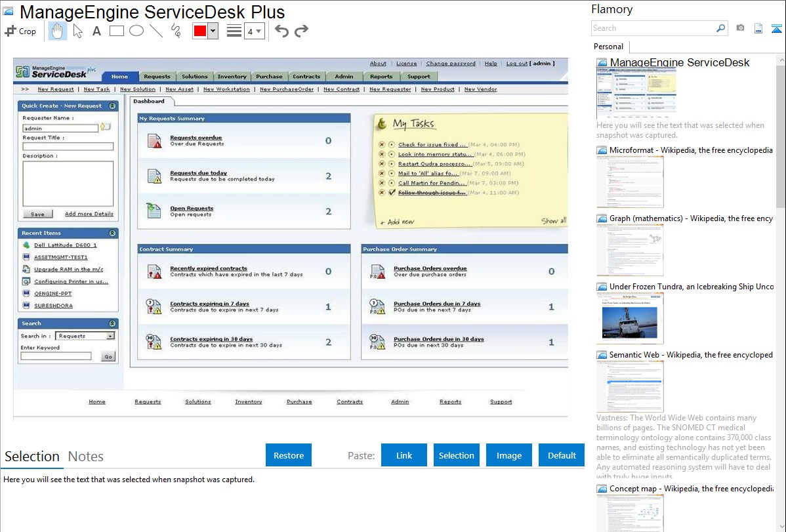This screenshot has height=532, width=786.
Task: Open the line width dropdown showing 4
Action: (x=254, y=31)
